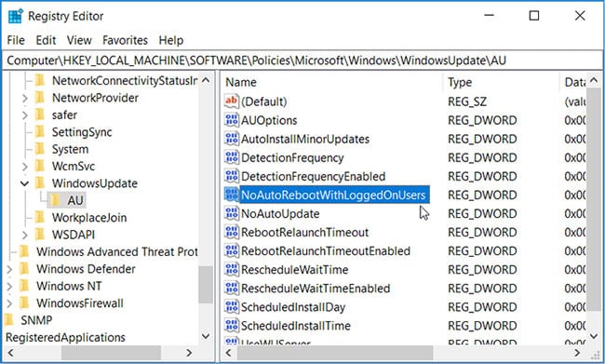This screenshot has height=364, width=605.
Task: Click the Windows Defender folder icon
Action: tap(24, 269)
